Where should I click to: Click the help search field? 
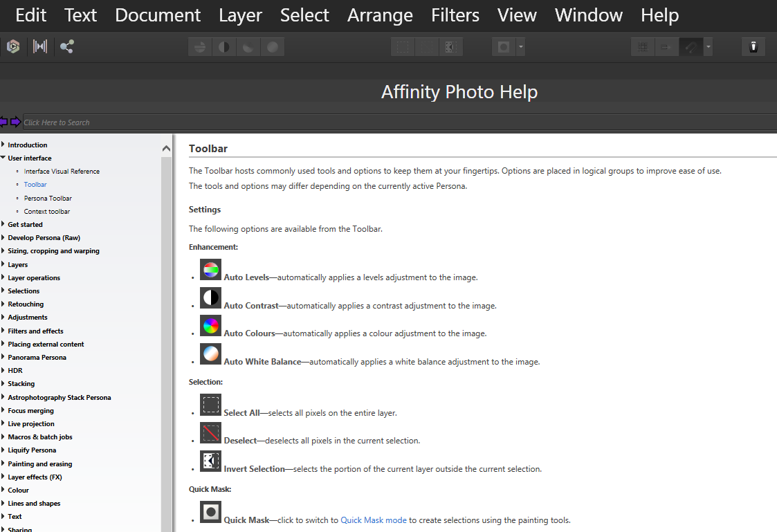coord(399,122)
